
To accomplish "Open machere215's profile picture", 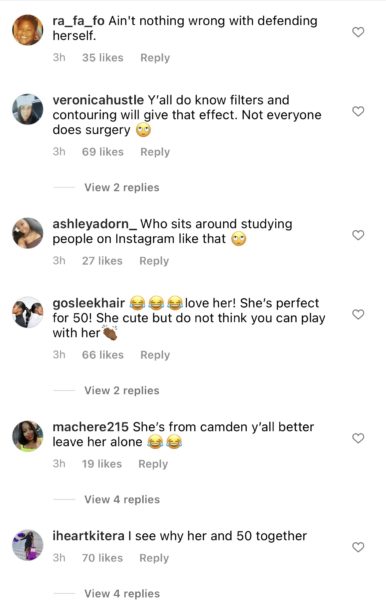I will pyautogui.click(x=28, y=436).
